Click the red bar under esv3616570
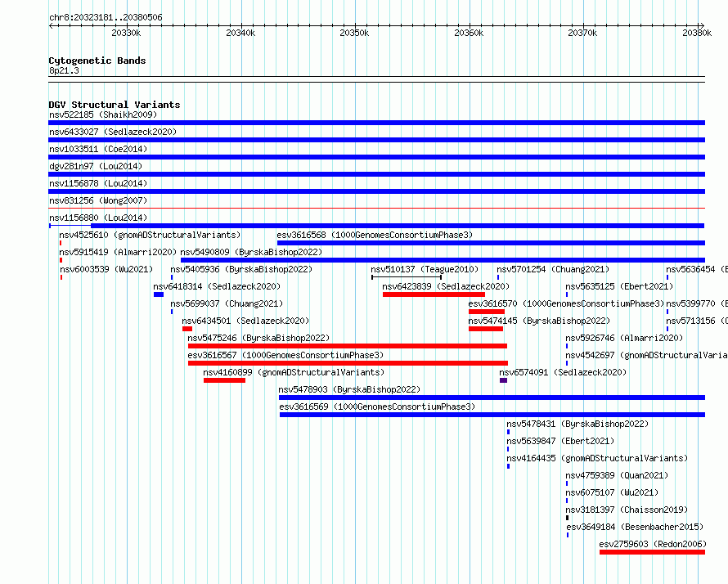Image resolution: width=728 pixels, height=584 pixels. [x=487, y=312]
